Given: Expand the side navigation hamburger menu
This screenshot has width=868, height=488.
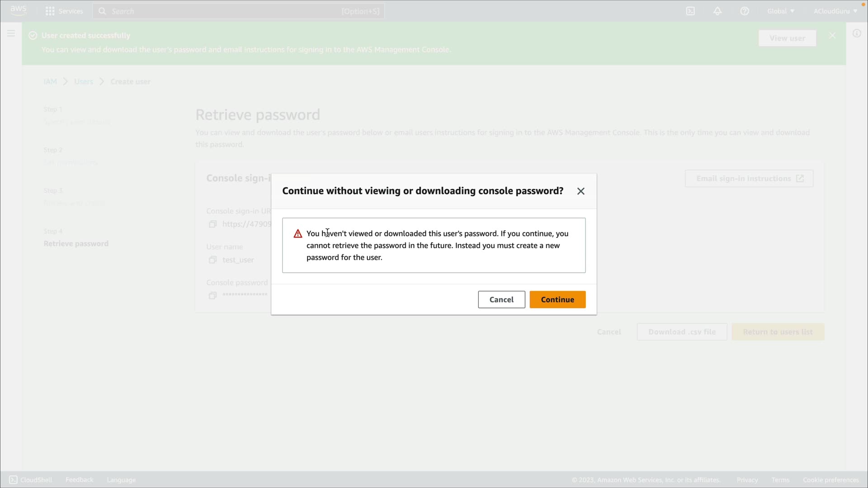Looking at the screenshot, I should click(11, 33).
